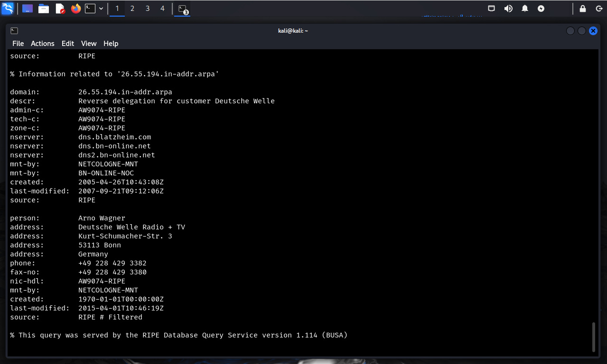
Task: Open the wired network connection icon
Action: pos(492,9)
